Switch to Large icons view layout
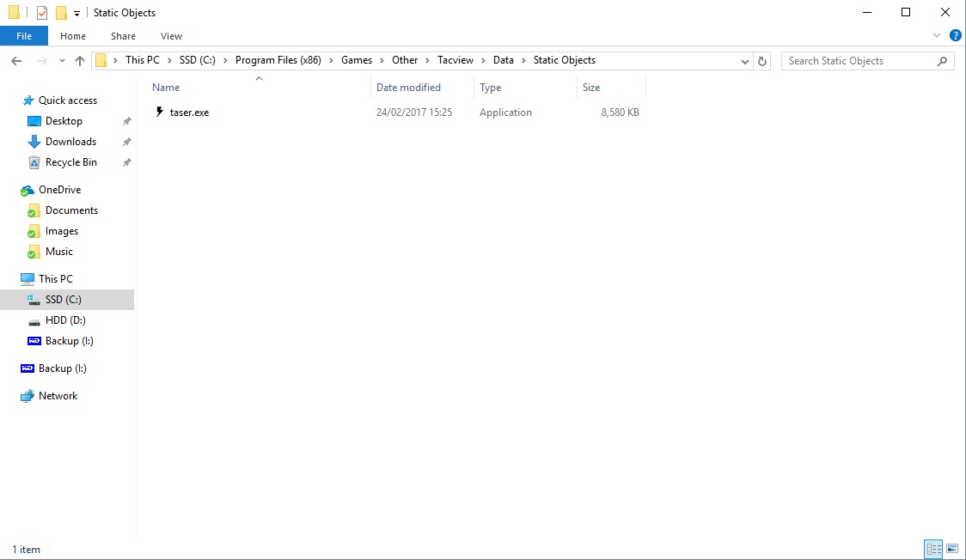The height and width of the screenshot is (560, 966). pyautogui.click(x=952, y=548)
